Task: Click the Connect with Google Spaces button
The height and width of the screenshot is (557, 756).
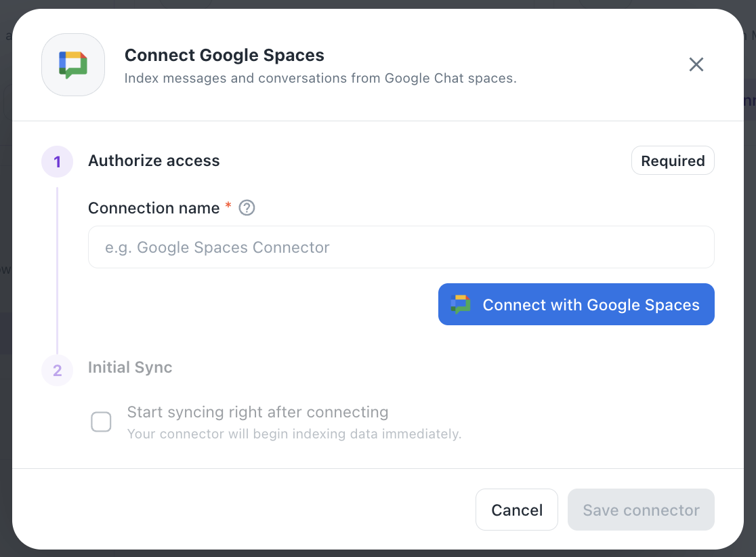Action: [576, 304]
